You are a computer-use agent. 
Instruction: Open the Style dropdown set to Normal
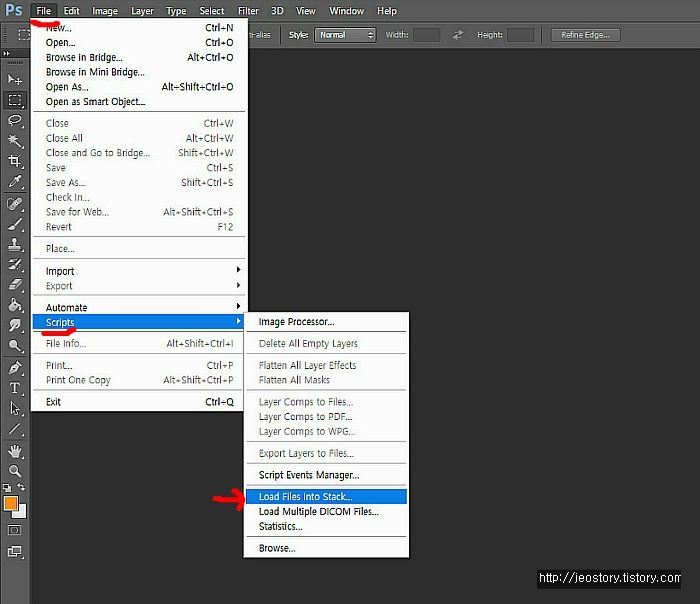(x=345, y=35)
